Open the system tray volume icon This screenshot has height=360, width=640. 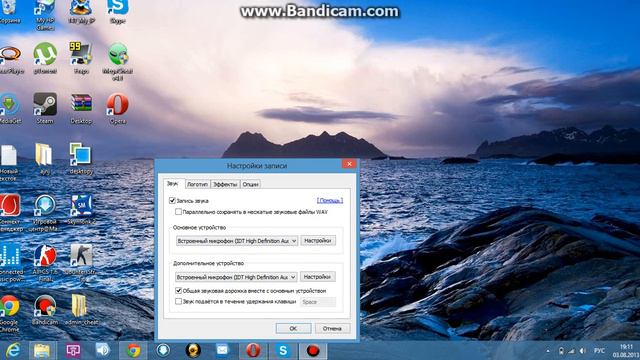(582, 351)
